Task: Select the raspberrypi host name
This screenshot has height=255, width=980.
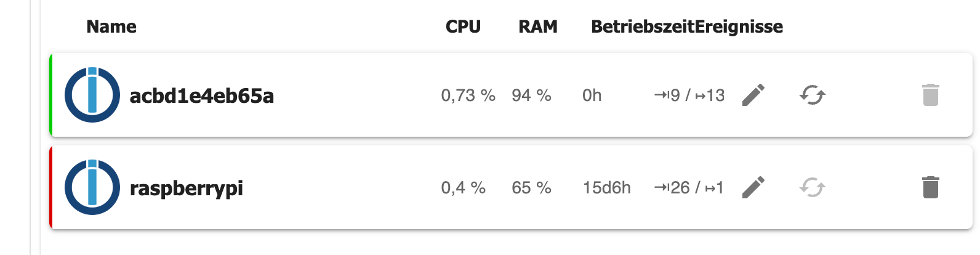Action: tap(187, 188)
